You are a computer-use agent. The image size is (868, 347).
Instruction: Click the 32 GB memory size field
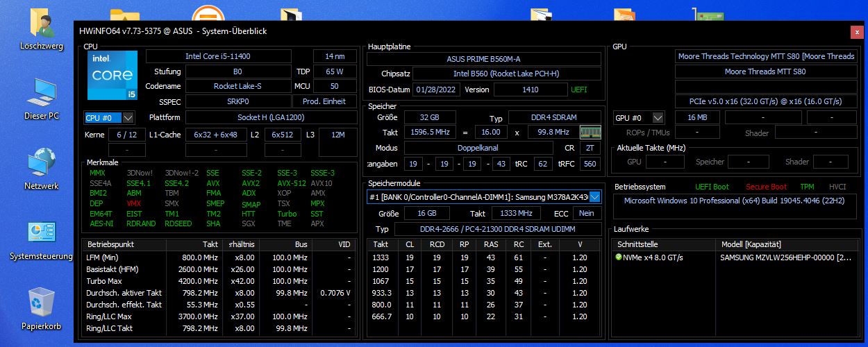[429, 117]
